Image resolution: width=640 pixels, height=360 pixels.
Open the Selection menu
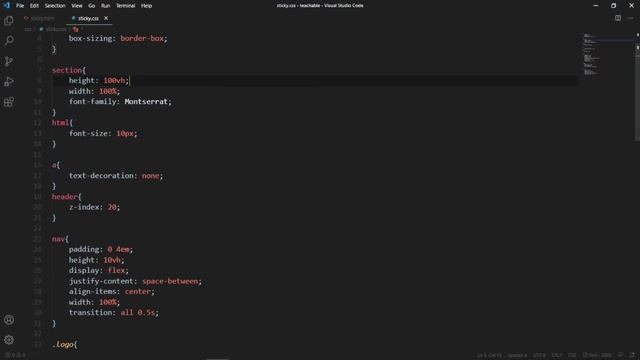55,6
